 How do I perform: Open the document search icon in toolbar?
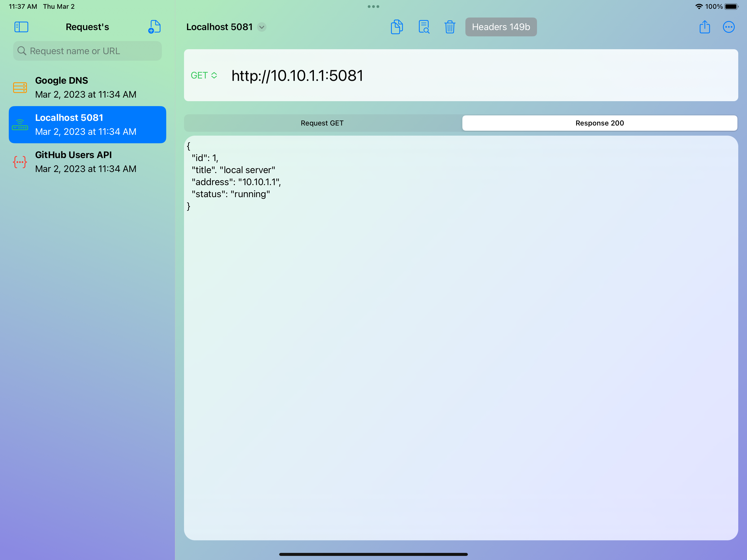tap(424, 27)
